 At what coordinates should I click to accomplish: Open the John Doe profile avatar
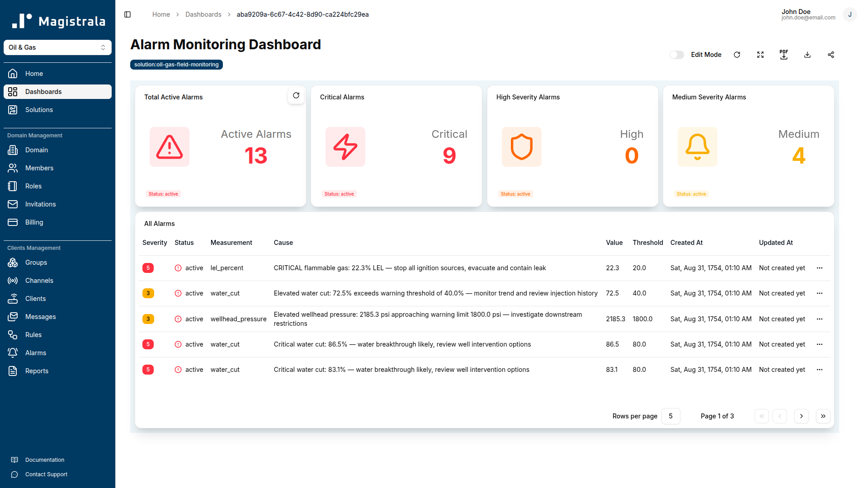(850, 14)
